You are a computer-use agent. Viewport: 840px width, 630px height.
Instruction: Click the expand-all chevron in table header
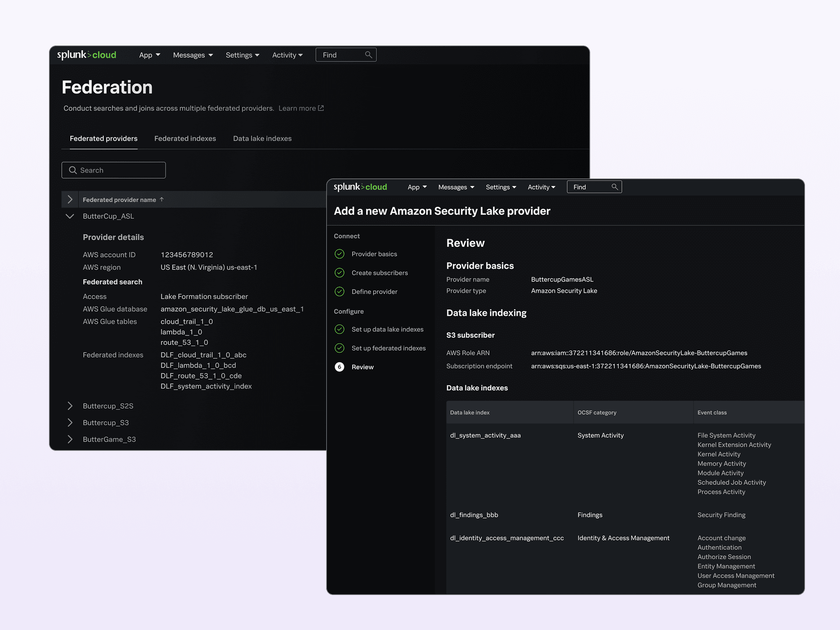(x=70, y=199)
